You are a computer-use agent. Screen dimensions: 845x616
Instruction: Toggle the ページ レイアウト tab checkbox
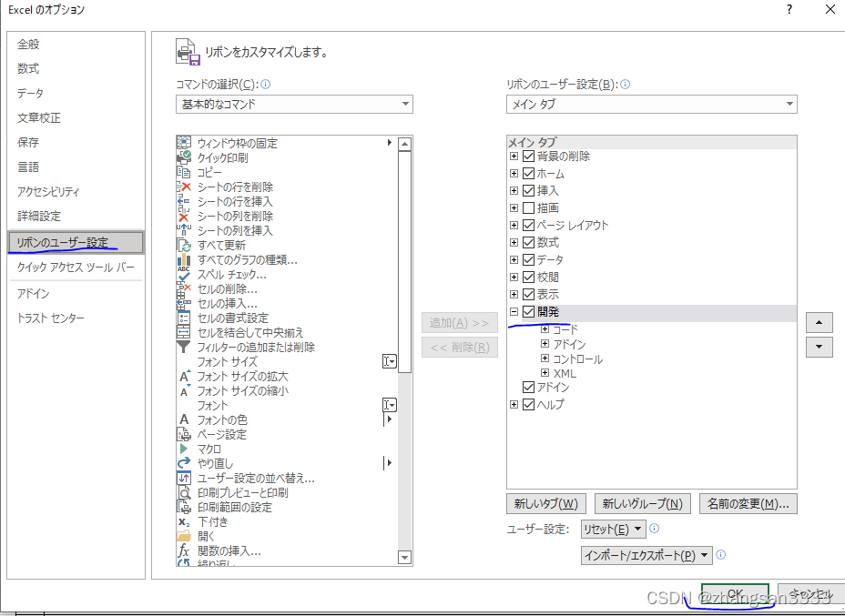(528, 225)
